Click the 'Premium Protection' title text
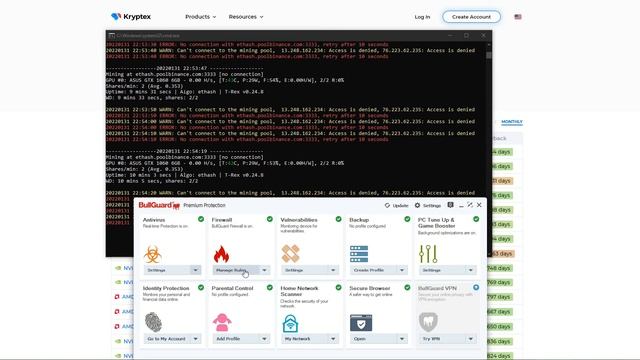Viewport: 640px width, 360px height. pos(204,205)
